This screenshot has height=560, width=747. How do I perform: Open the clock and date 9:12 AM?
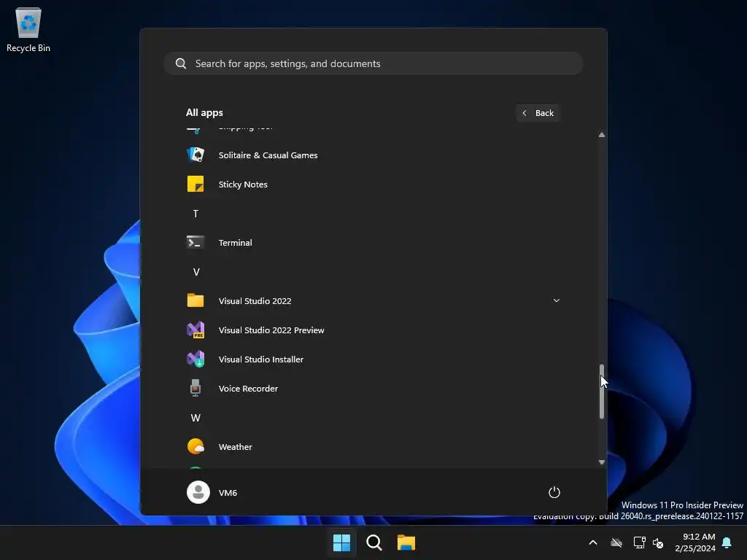click(x=695, y=542)
